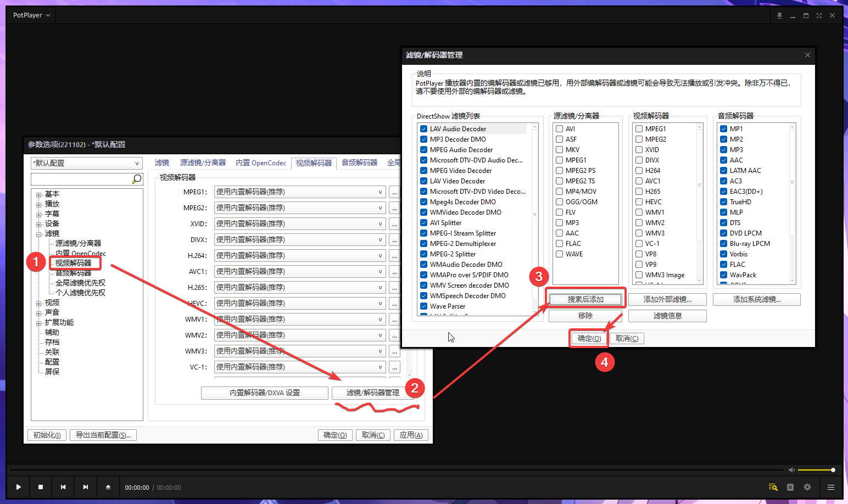Click the eject/open media icon
This screenshot has height=504, width=848.
[x=108, y=487]
